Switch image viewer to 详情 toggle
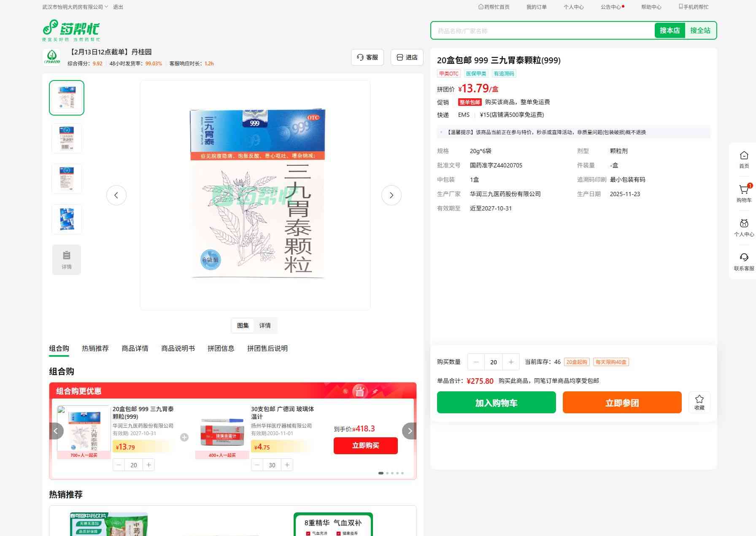 (x=265, y=326)
